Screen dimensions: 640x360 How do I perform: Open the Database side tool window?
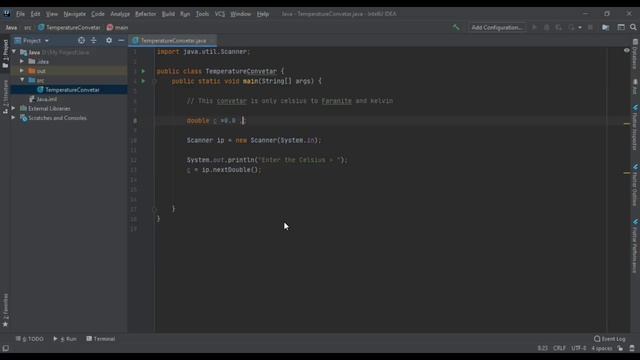pos(635,54)
